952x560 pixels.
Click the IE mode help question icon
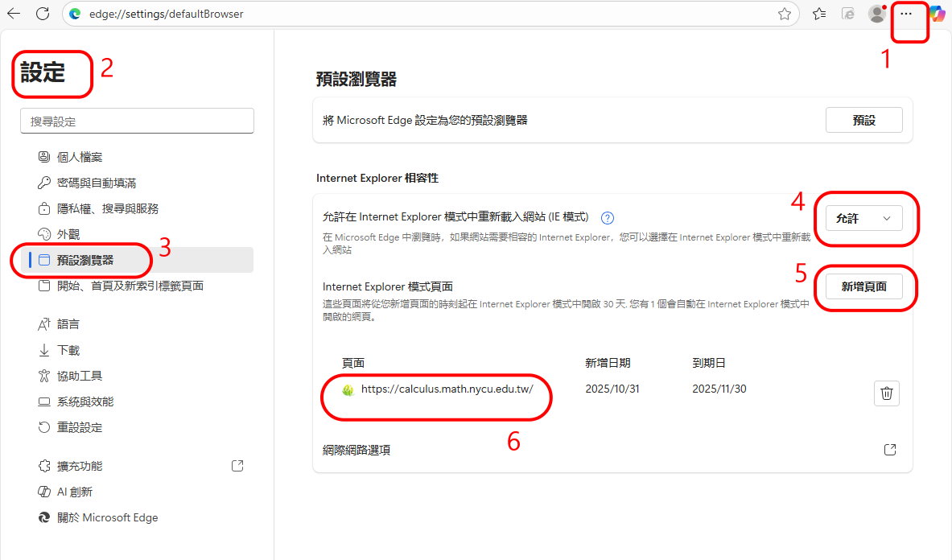pyautogui.click(x=608, y=217)
